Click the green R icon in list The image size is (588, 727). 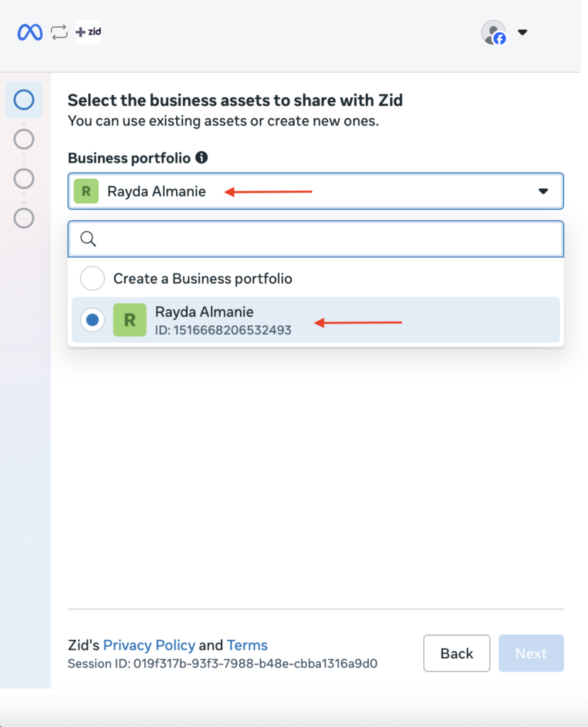(130, 320)
